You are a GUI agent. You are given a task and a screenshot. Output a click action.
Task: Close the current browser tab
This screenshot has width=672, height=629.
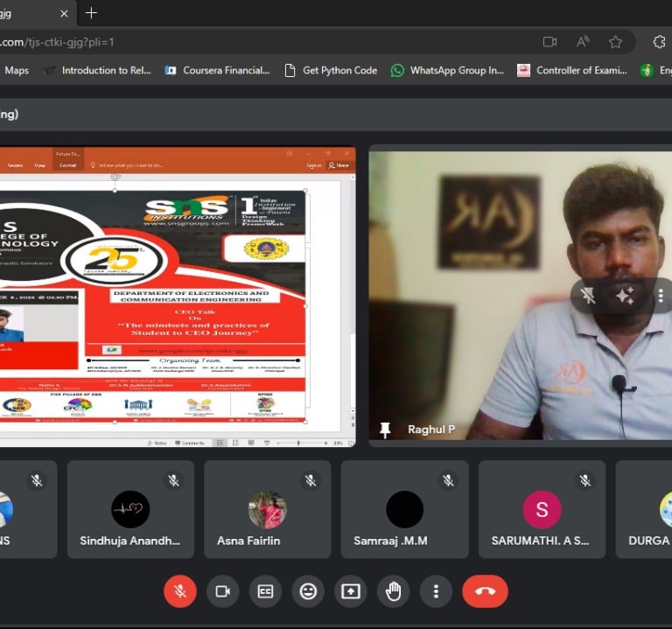64,14
